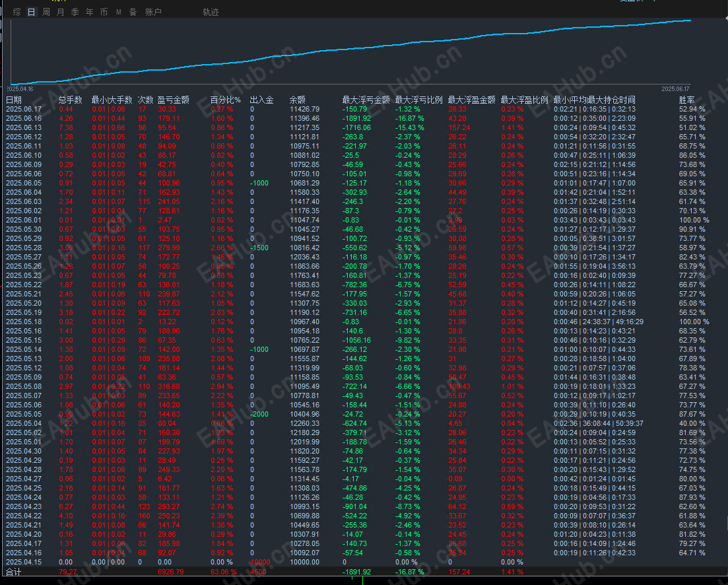Screen dimensions: 728x585
Task: Switch to the 月 monthly tab
Action: (x=61, y=12)
